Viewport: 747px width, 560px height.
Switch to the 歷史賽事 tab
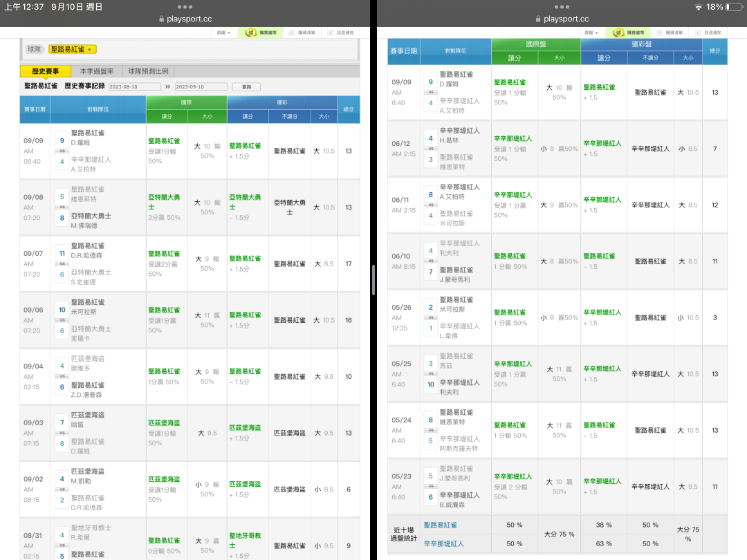(x=46, y=71)
